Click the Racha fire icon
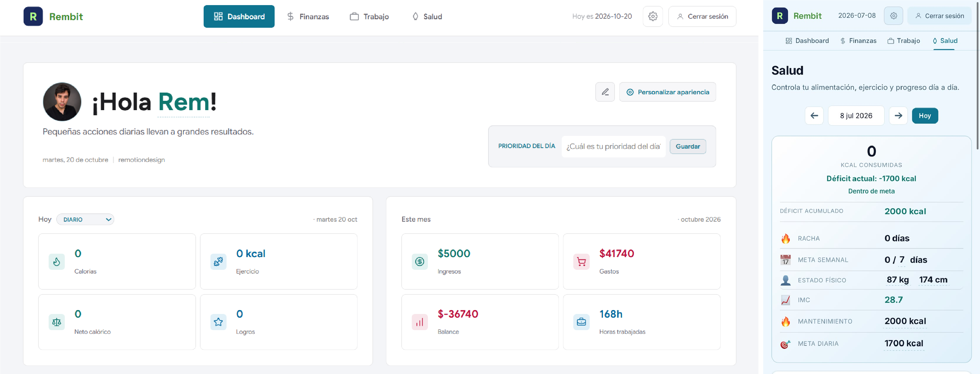Image resolution: width=980 pixels, height=374 pixels. [786, 238]
